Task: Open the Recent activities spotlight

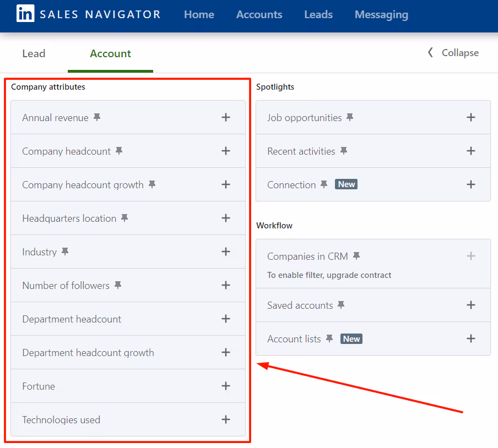Action: tap(471, 151)
